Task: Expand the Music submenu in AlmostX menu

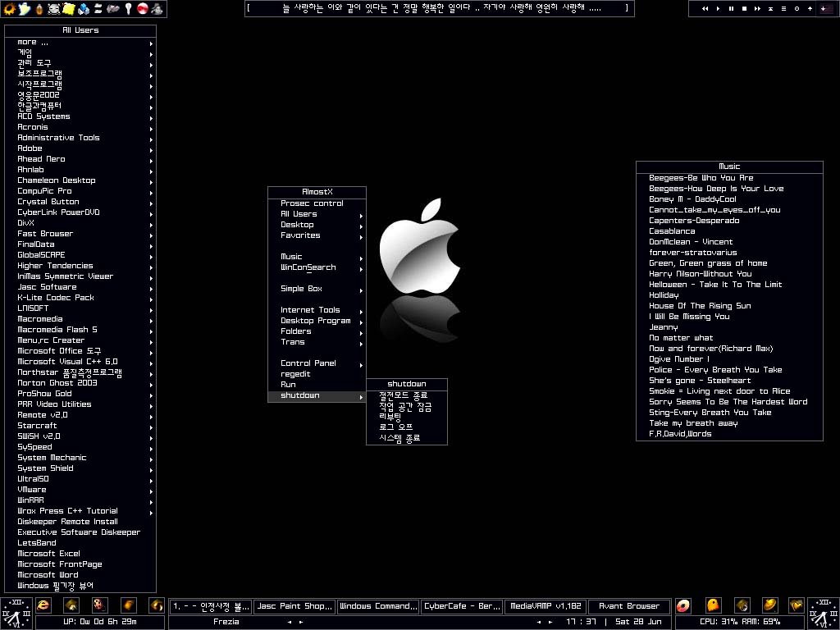Action: (317, 257)
